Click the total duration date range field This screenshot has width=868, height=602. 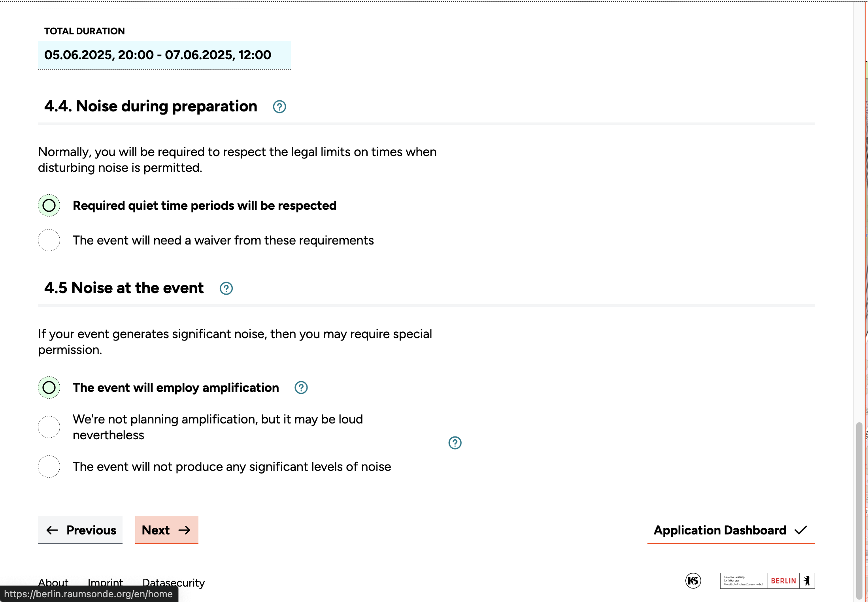164,55
